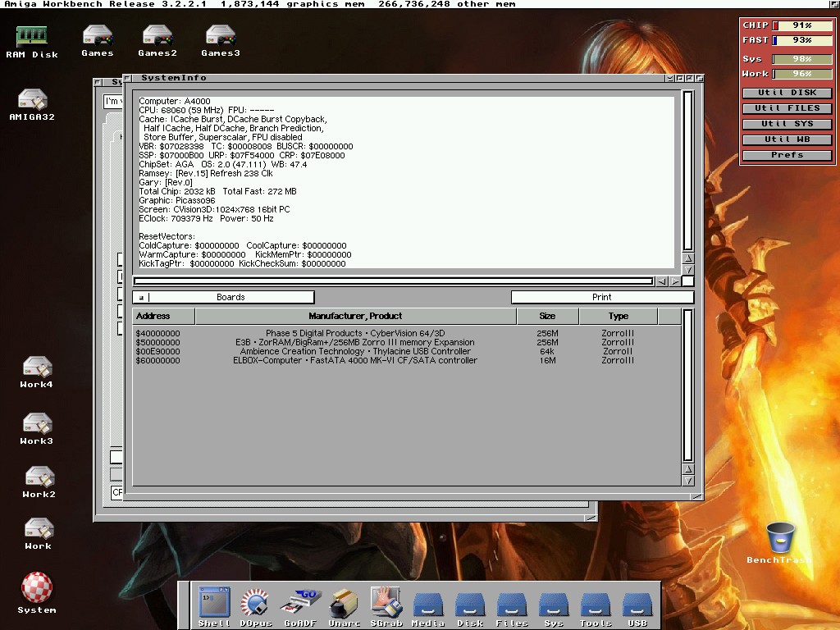840x630 pixels.
Task: Select the Thylacine USB Controller row
Action: 407,351
